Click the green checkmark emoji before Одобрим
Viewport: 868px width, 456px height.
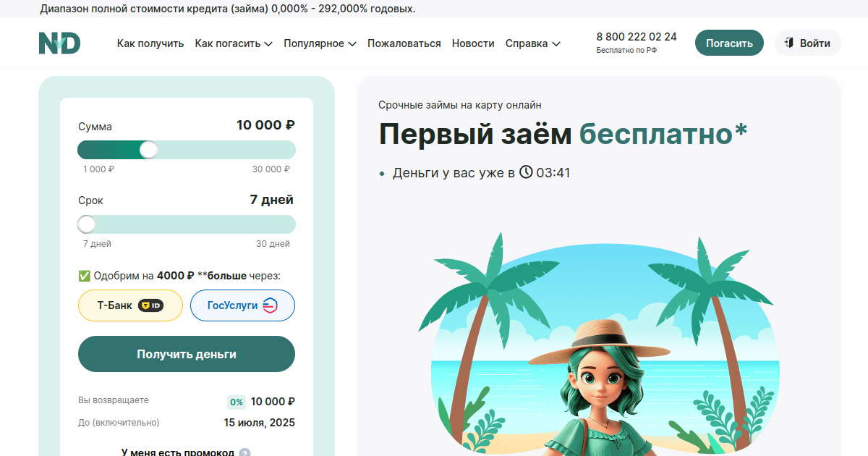(x=84, y=276)
